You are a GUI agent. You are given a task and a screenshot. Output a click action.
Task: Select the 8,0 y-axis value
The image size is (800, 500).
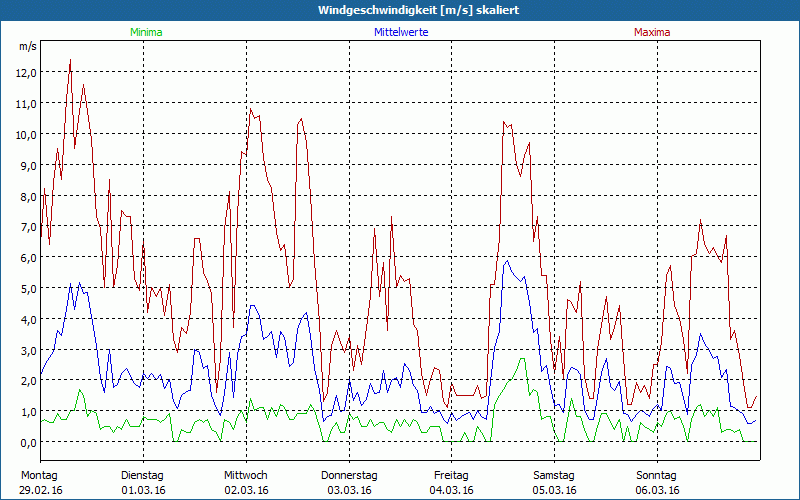pyautogui.click(x=28, y=196)
